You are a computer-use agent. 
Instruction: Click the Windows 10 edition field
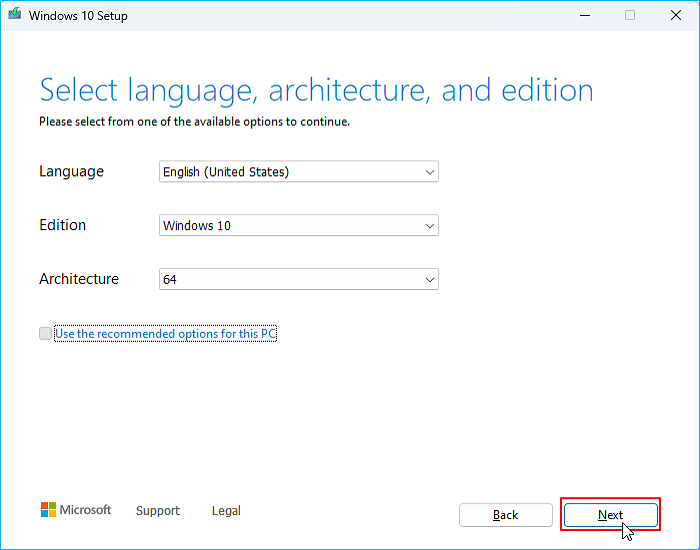click(290, 226)
